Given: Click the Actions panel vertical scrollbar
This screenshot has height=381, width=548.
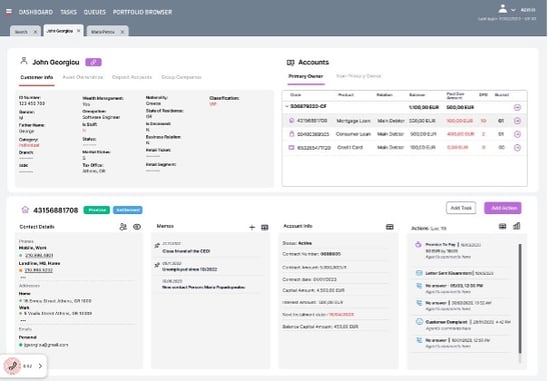Looking at the screenshot, I should tap(520, 299).
